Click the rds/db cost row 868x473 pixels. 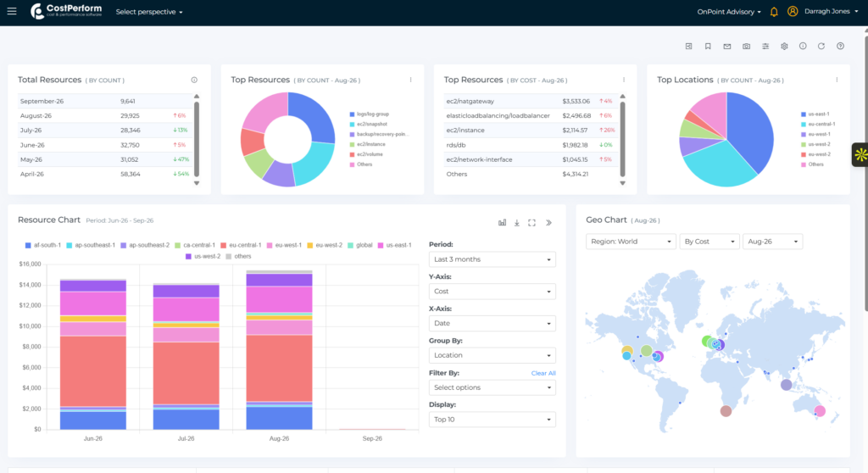531,145
